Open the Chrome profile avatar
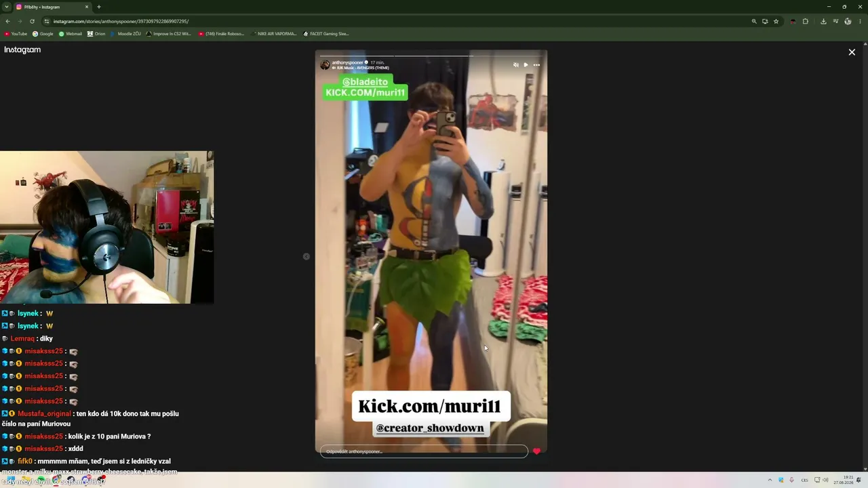This screenshot has width=868, height=488. click(848, 21)
